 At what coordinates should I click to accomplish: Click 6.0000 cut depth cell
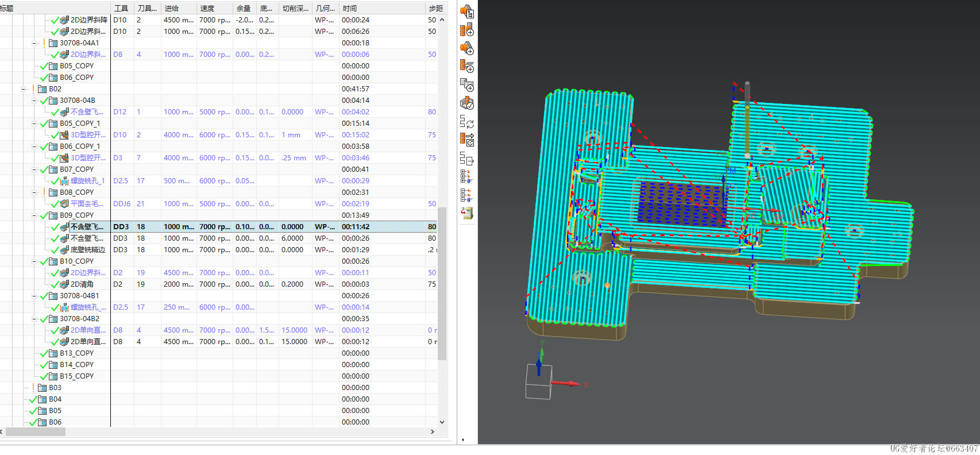(x=292, y=238)
